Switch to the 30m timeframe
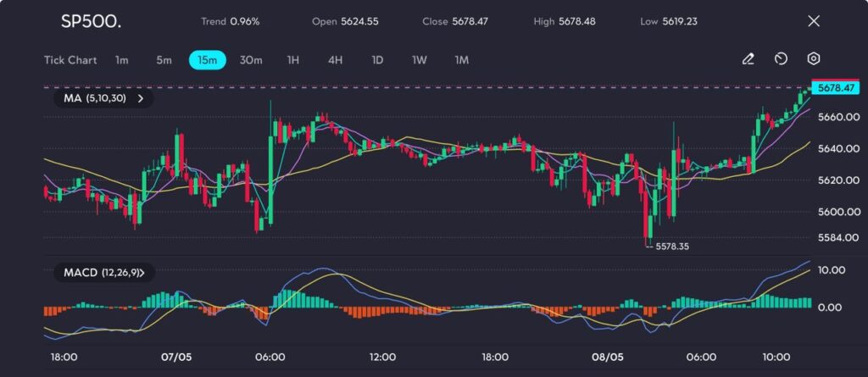 click(x=251, y=60)
